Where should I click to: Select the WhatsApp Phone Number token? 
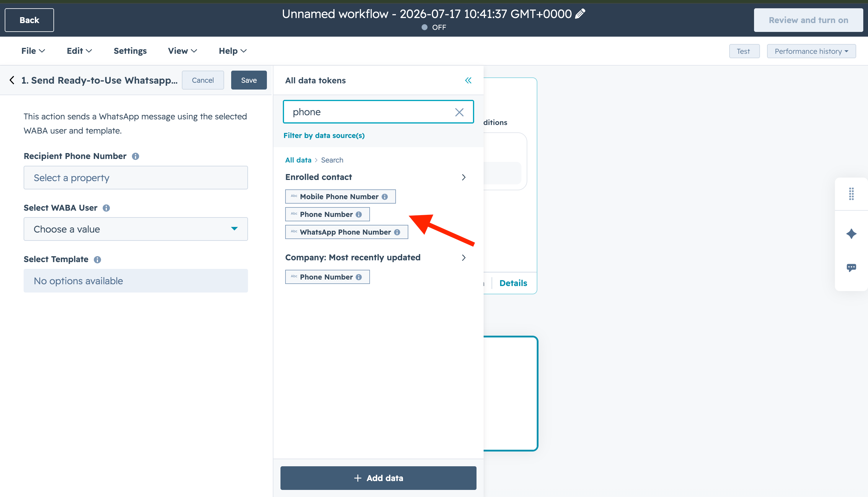(x=347, y=232)
